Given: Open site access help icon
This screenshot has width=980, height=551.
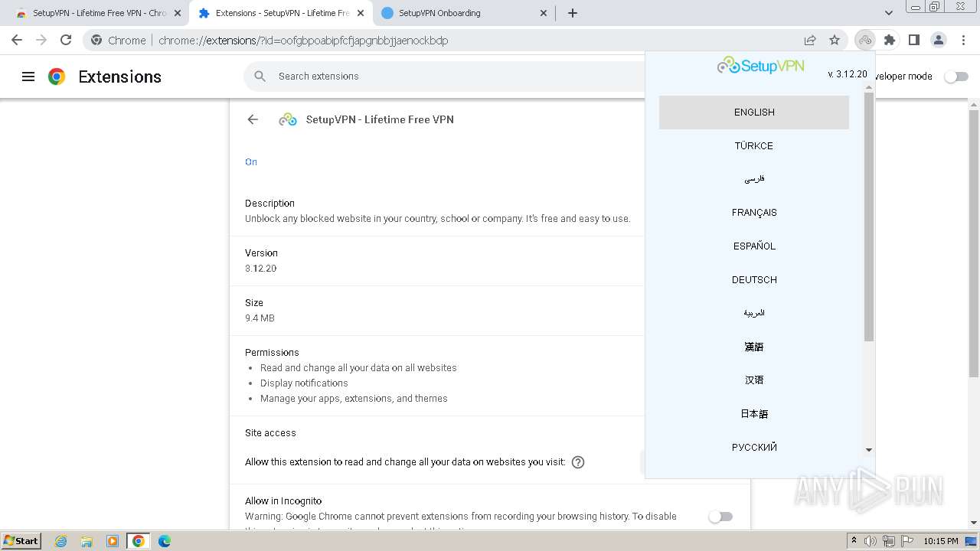Looking at the screenshot, I should coord(578,462).
